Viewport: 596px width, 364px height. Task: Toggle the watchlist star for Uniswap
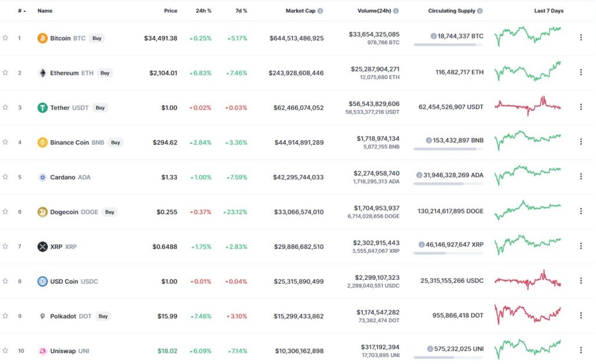click(5, 351)
